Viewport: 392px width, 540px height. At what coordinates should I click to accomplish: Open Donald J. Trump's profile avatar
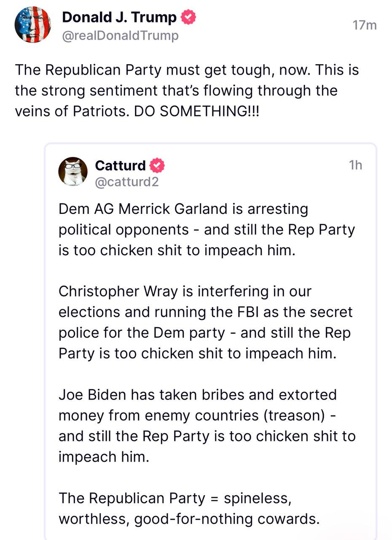pos(33,24)
